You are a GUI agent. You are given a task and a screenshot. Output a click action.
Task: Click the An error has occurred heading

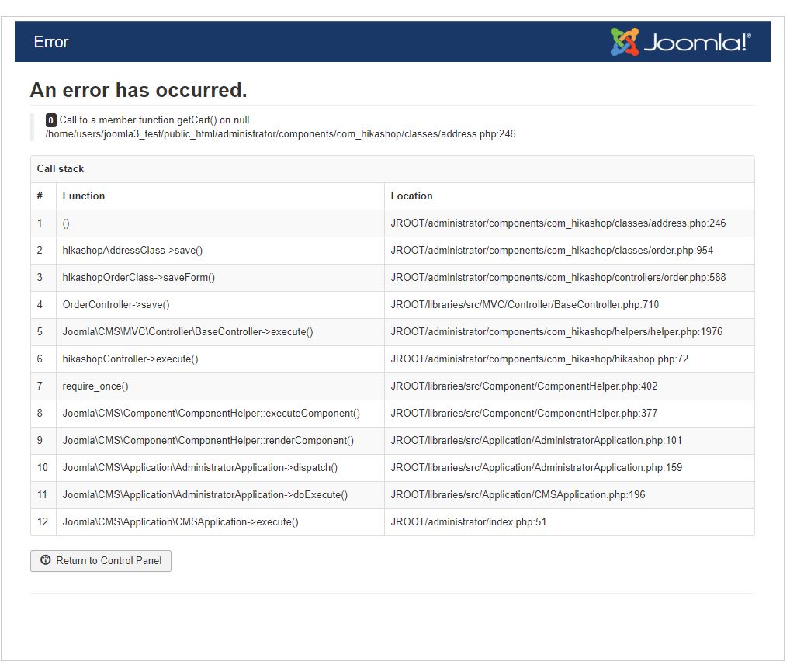138,90
